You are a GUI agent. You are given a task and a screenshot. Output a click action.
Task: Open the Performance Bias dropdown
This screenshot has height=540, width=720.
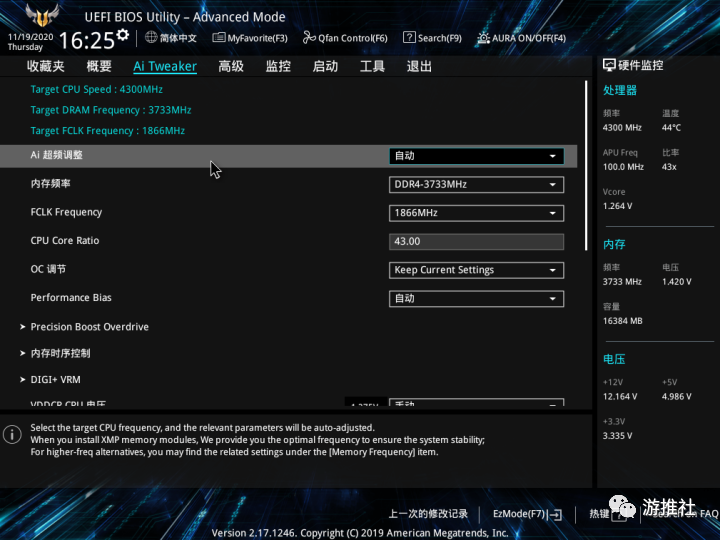pos(476,298)
